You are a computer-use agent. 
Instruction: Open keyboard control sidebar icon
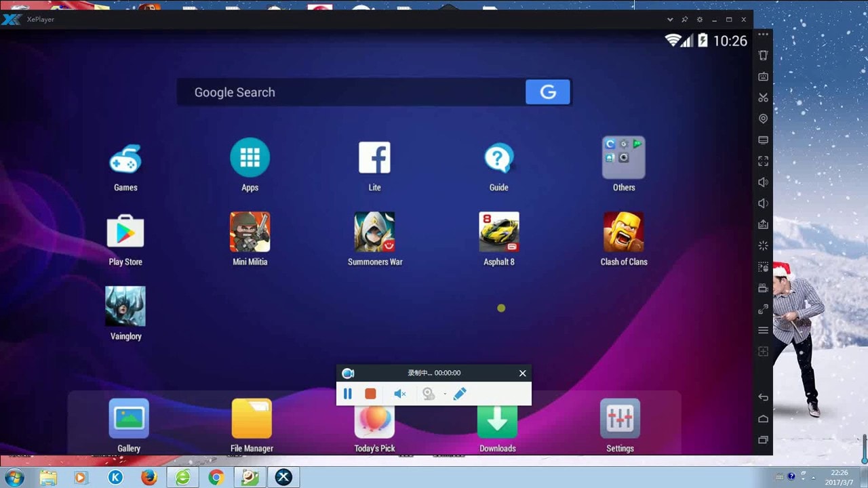(763, 77)
